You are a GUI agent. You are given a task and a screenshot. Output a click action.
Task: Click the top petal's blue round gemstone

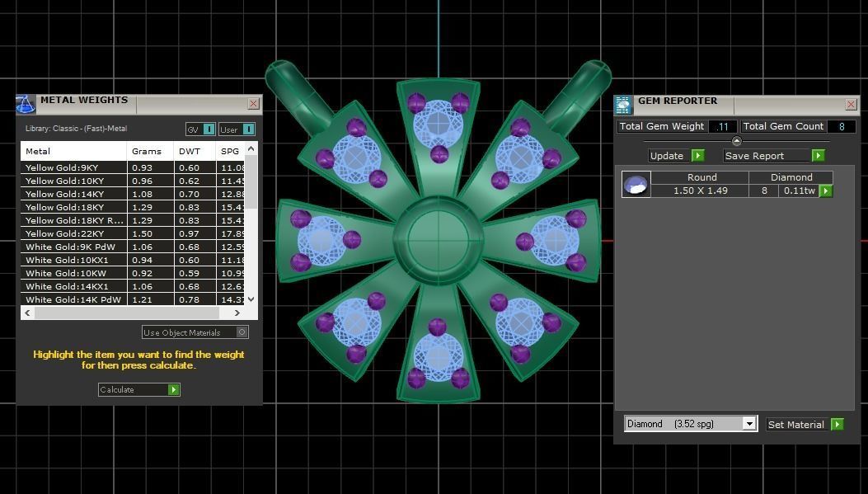(x=439, y=123)
